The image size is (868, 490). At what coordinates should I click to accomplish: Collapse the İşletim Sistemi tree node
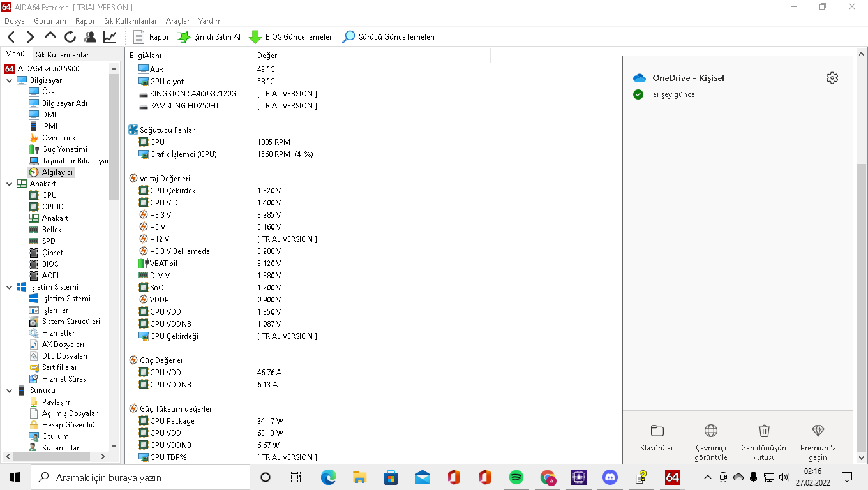tap(9, 287)
